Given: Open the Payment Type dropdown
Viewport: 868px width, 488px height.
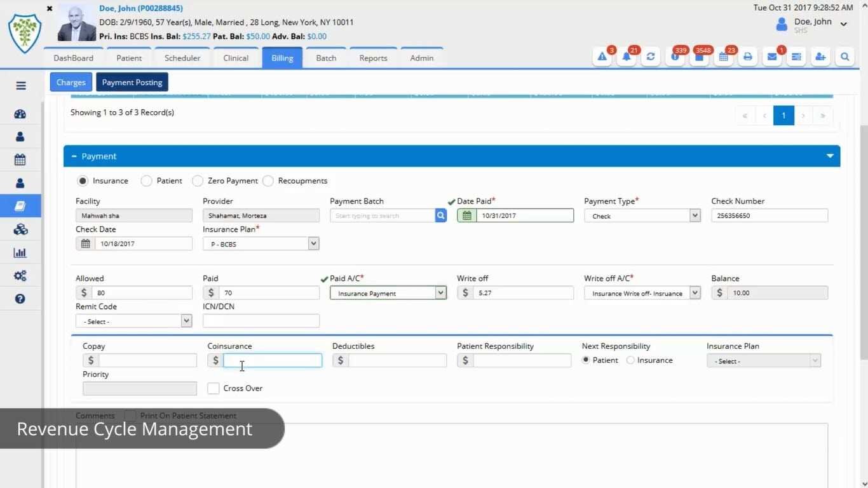Looking at the screenshot, I should tap(642, 216).
